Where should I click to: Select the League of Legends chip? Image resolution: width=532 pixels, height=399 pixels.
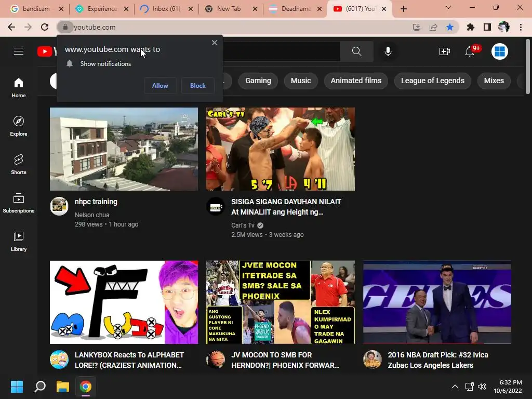(x=433, y=81)
